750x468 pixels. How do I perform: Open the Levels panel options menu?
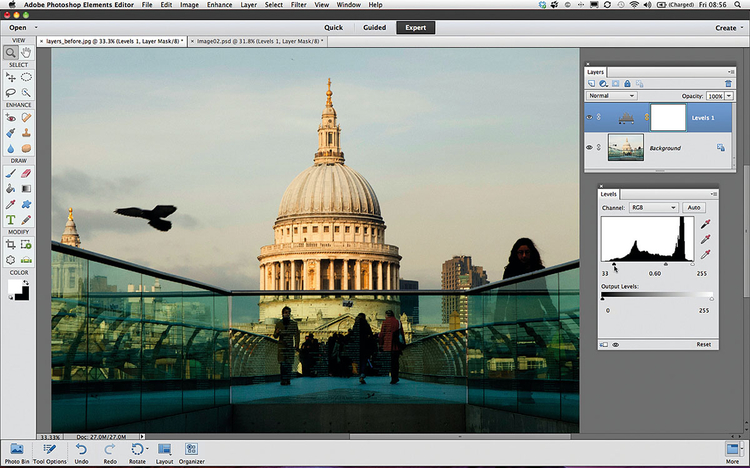point(714,194)
